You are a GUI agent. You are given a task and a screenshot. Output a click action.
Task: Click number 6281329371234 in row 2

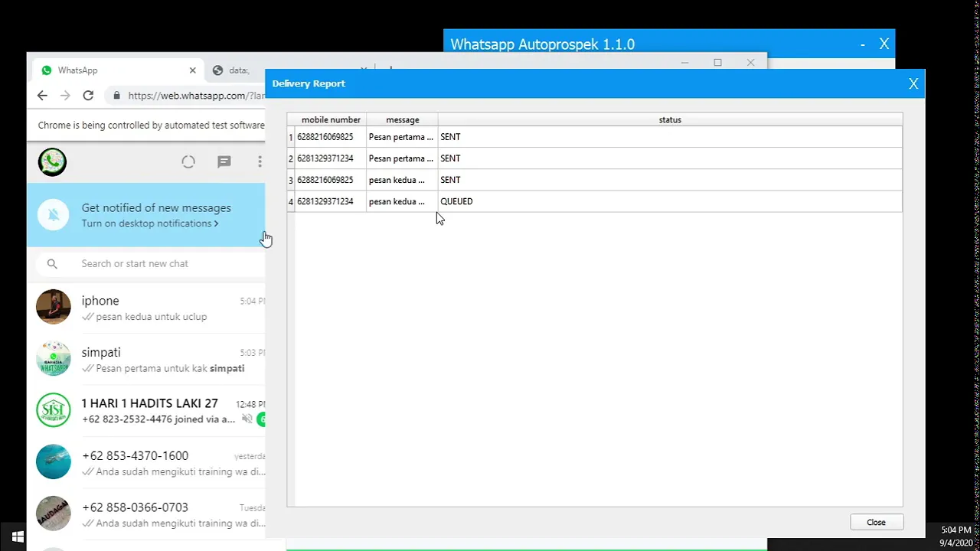331,158
